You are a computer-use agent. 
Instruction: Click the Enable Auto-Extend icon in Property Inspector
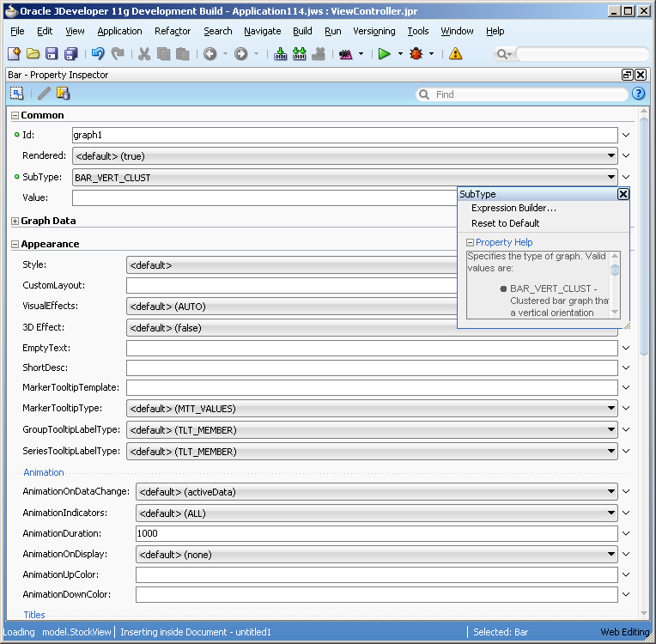(x=16, y=94)
